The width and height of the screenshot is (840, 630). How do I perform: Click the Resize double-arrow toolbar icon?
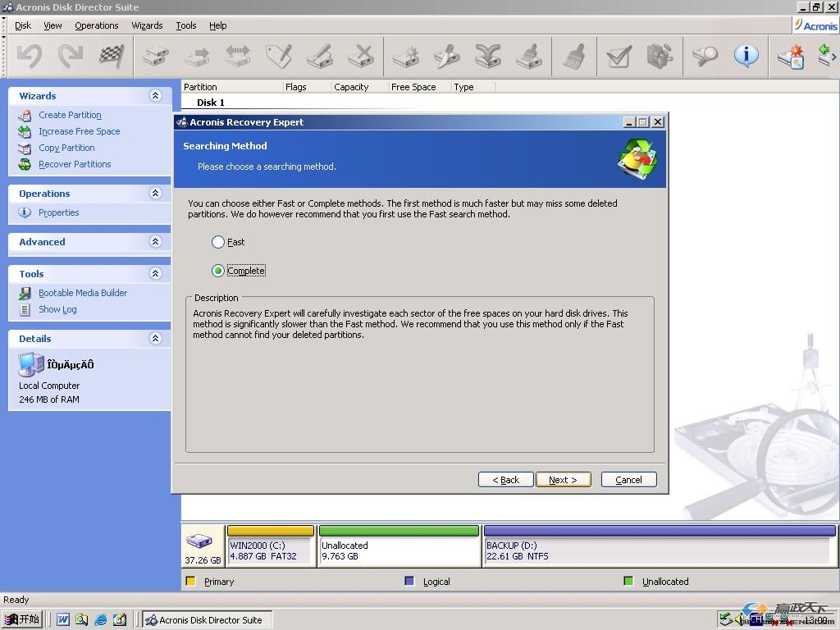238,56
